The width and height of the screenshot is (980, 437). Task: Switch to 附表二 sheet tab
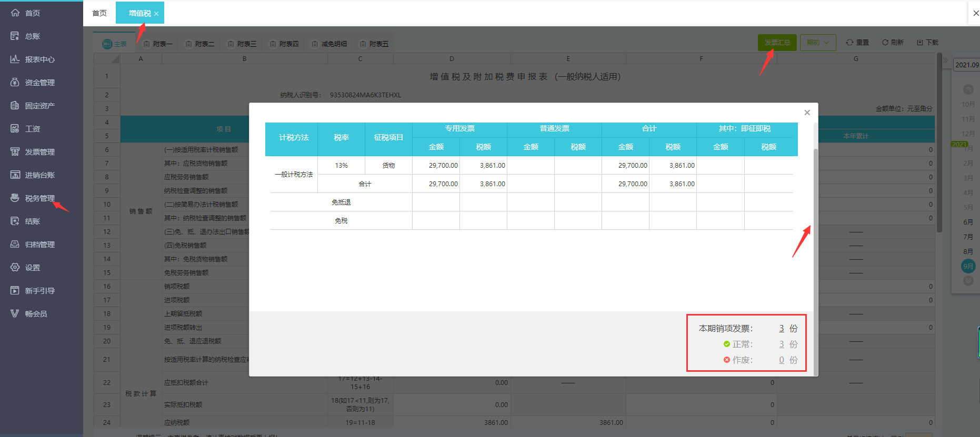[x=200, y=44]
